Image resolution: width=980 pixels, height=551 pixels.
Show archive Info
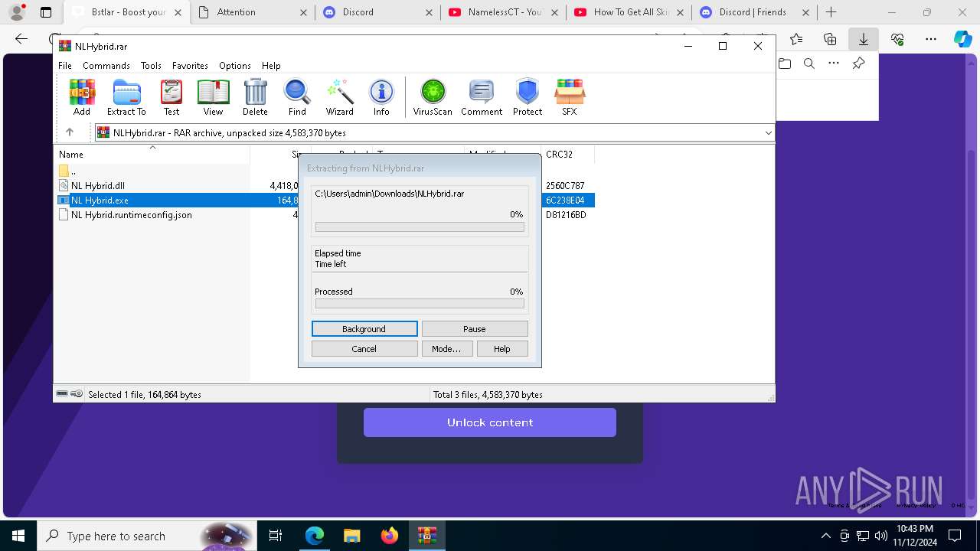381,98
